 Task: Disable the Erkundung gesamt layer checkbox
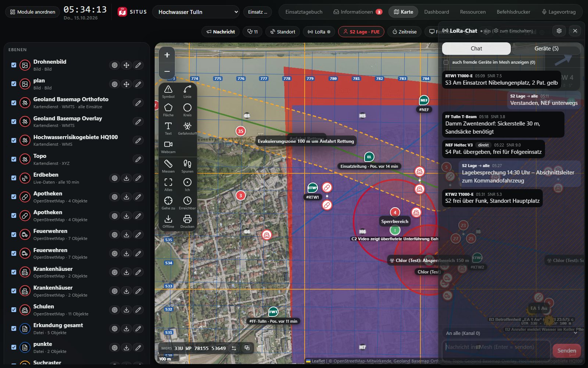point(14,329)
